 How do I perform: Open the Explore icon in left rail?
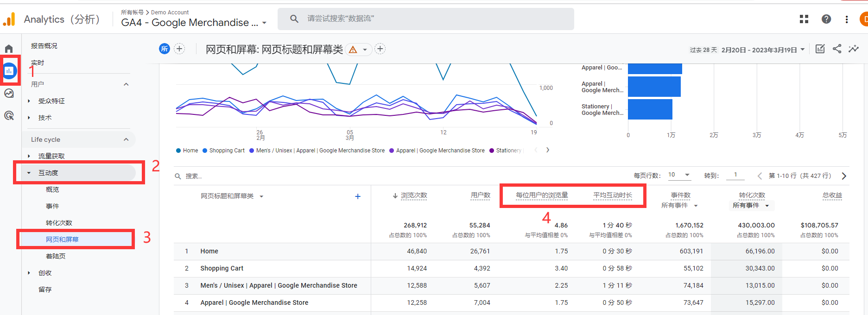pyautogui.click(x=9, y=94)
